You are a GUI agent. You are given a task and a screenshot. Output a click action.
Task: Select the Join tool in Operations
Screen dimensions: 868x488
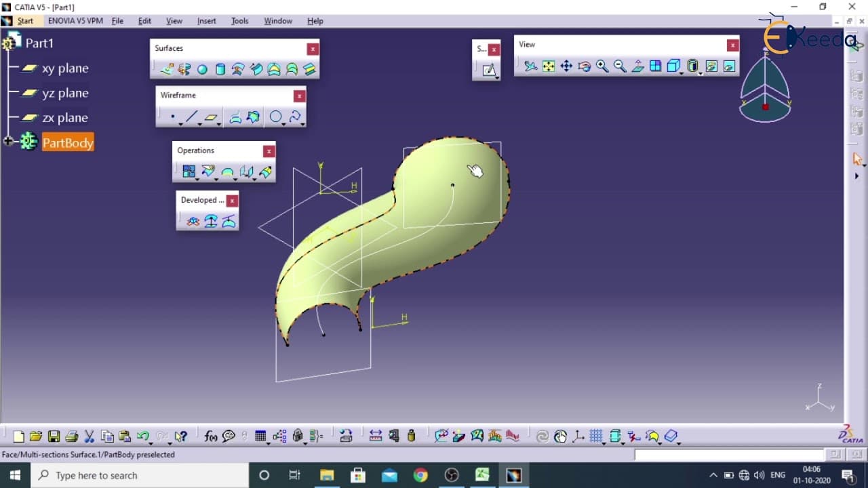(x=189, y=171)
